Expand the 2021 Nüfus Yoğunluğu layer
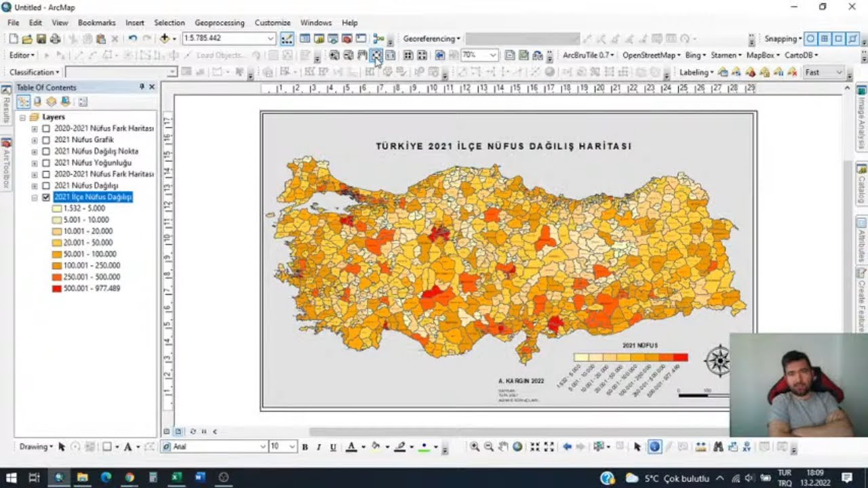This screenshot has height=488, width=868. pos(35,163)
